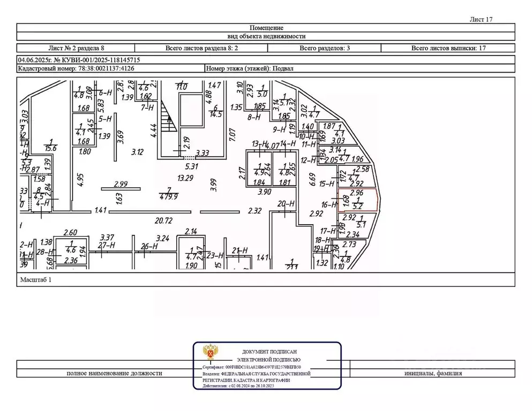Click the 20.72 dimension on the plan

163,220
